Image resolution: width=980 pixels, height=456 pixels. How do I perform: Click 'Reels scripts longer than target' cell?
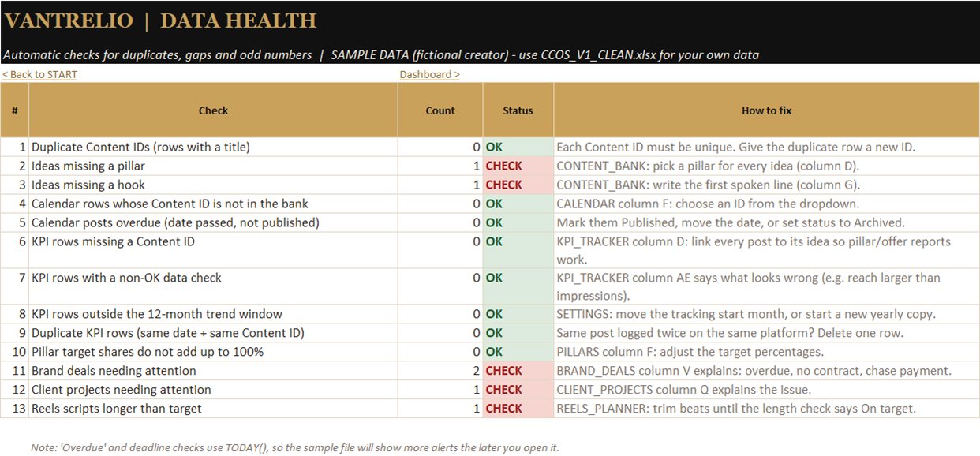pos(213,409)
